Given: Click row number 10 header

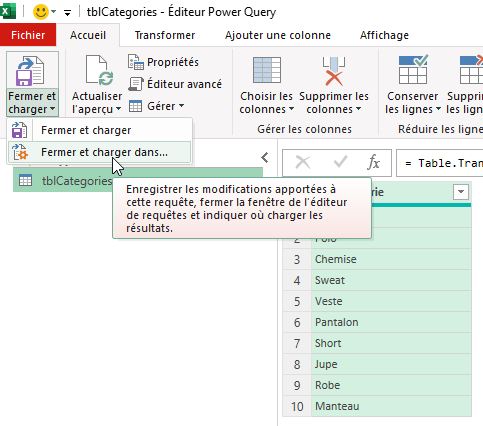Looking at the screenshot, I should [297, 406].
